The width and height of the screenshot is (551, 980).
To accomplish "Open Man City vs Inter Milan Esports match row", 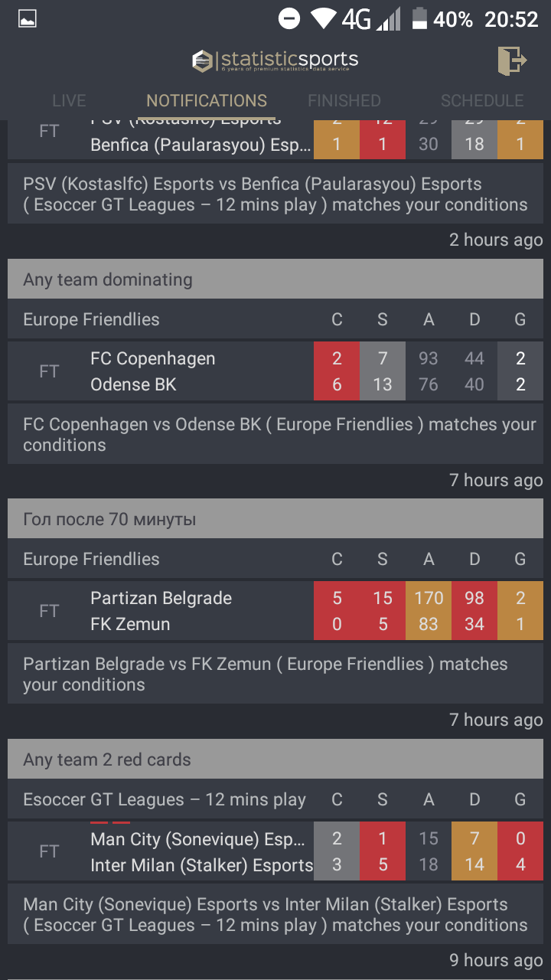I will [275, 851].
